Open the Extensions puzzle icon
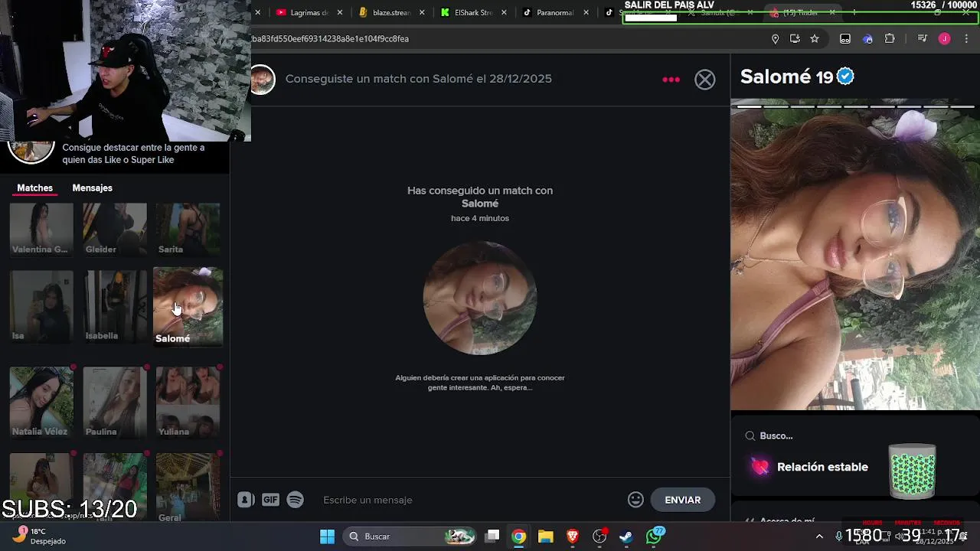Screen dimensions: 980x551 [x=890, y=39]
